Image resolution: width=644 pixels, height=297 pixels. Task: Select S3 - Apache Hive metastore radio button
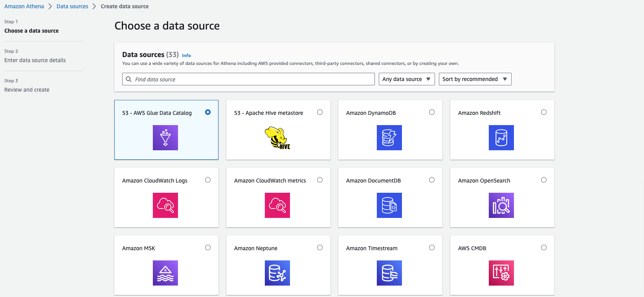pyautogui.click(x=320, y=112)
